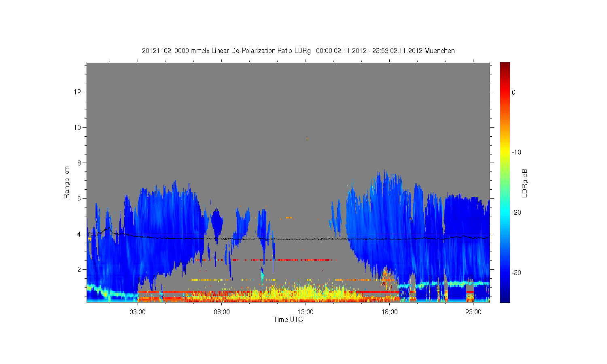This screenshot has width=607, height=364.
Task: Click the isolated orange speck near 9 km
Action: pos(307,139)
